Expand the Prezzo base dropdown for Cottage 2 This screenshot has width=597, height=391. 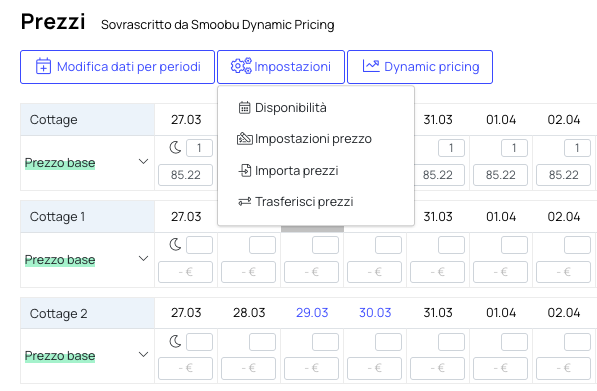tap(143, 355)
